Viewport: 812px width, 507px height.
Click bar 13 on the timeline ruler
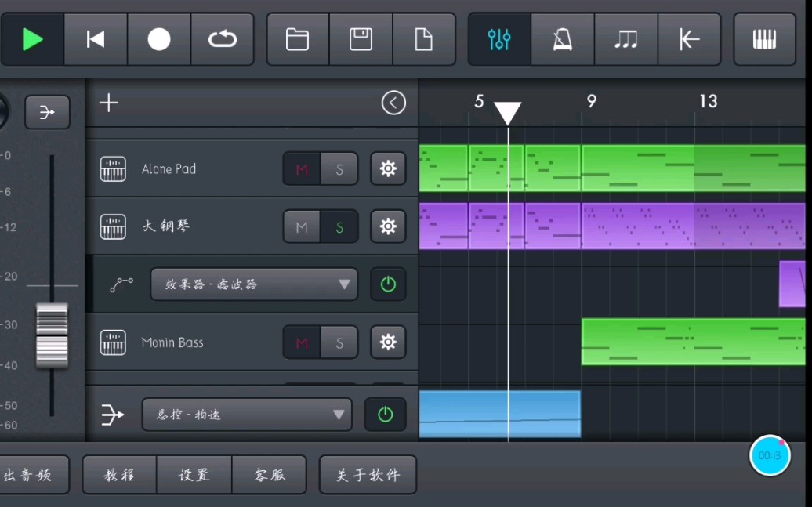point(708,102)
